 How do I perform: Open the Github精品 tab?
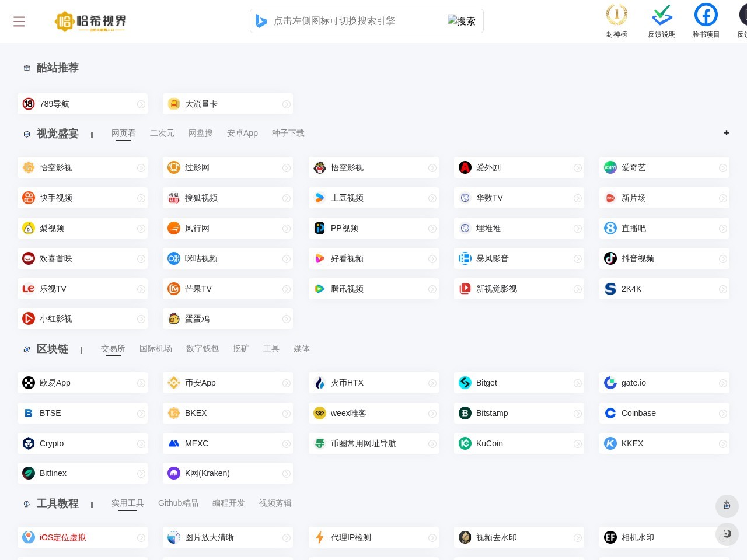[178, 503]
